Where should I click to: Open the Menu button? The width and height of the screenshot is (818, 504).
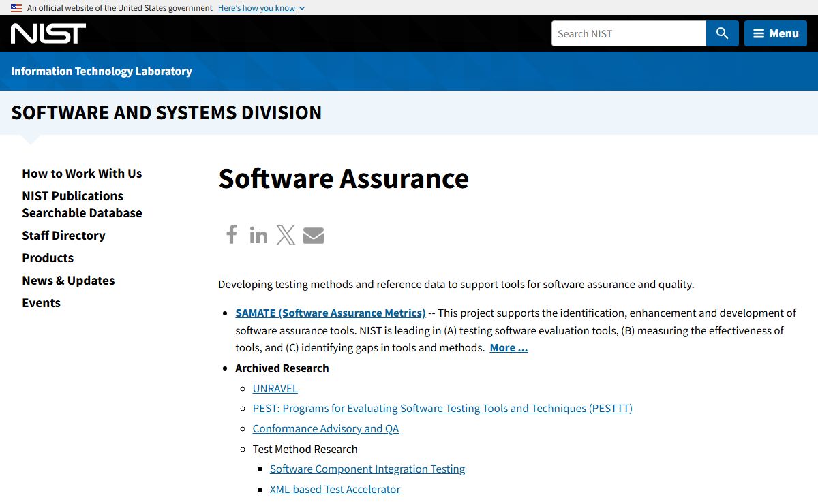click(776, 33)
